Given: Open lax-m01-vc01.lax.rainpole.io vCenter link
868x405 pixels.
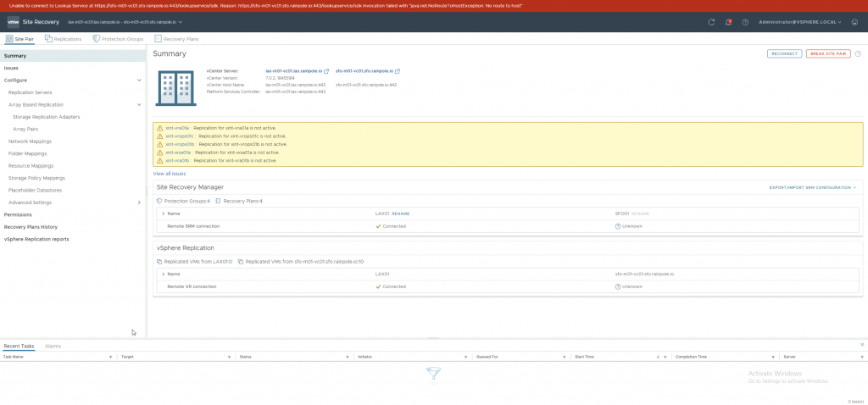Looking at the screenshot, I should (294, 71).
